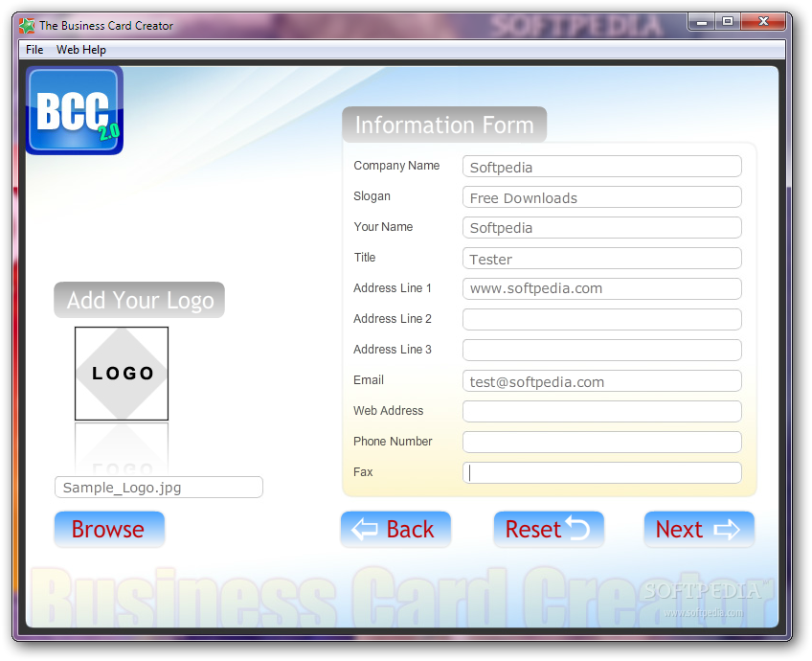Screen dimensions: 812x661
Task: Click the Slogan label
Action: (x=372, y=196)
